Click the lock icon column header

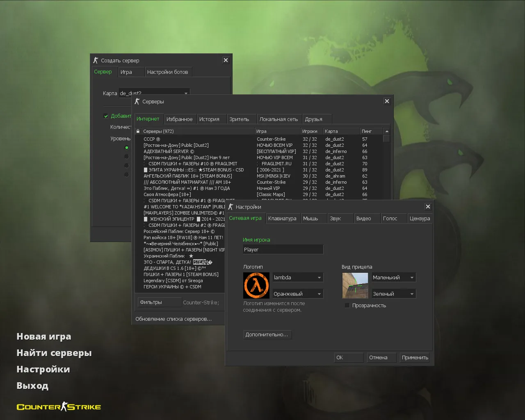point(138,131)
